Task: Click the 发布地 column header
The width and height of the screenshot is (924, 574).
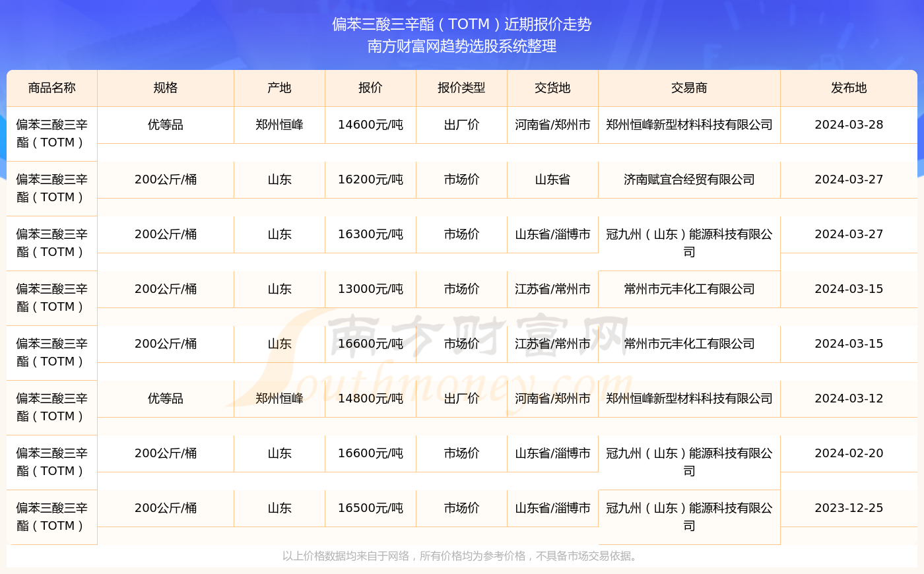Action: [x=849, y=88]
